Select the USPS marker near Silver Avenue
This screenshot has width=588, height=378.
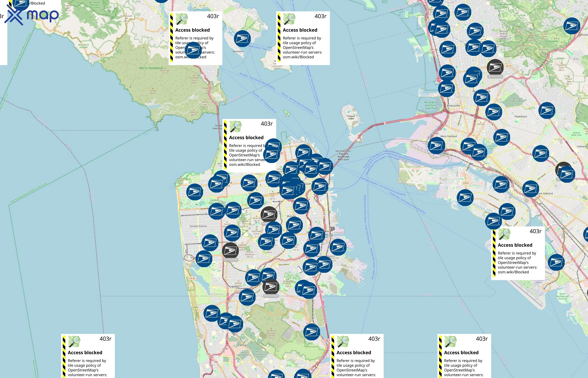point(311,267)
